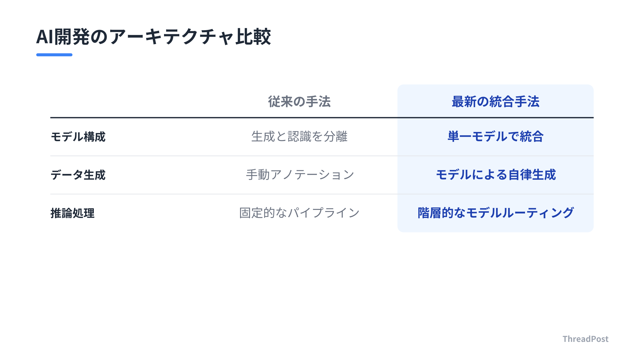
Task: Click the ThreadPost watermark text
Action: [x=585, y=339]
